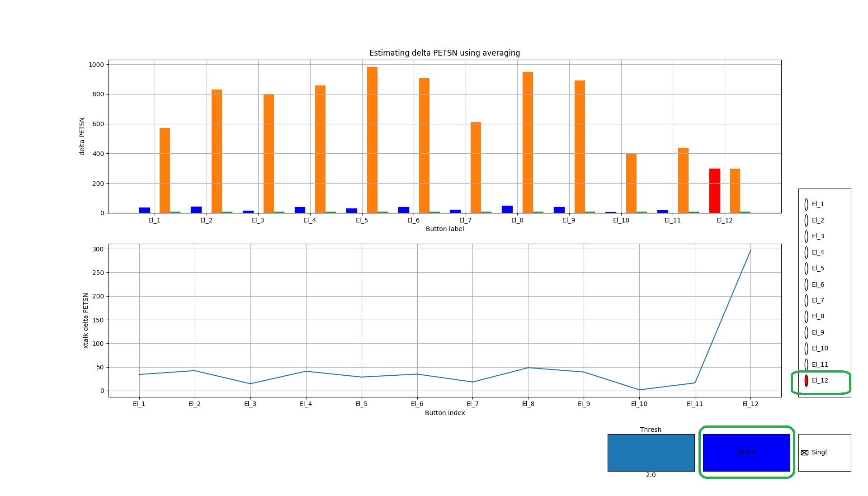Select the El_2 radio button
The width and height of the screenshot is (868, 496).
click(x=806, y=221)
